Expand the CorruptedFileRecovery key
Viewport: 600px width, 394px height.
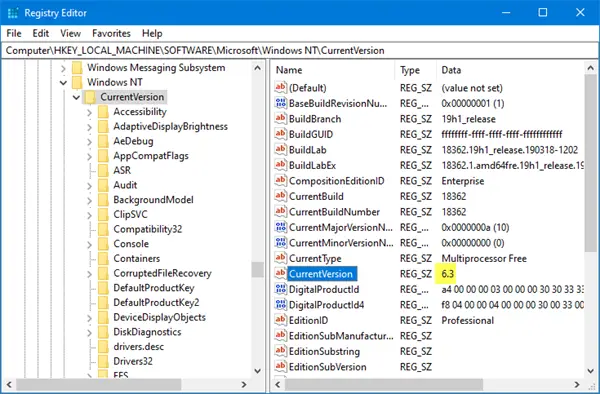point(89,274)
